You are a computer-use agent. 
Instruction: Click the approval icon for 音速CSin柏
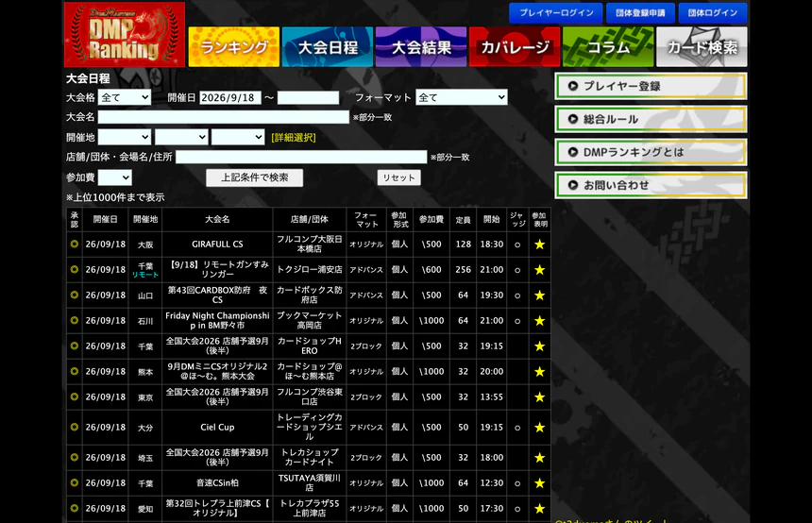pyautogui.click(x=75, y=482)
